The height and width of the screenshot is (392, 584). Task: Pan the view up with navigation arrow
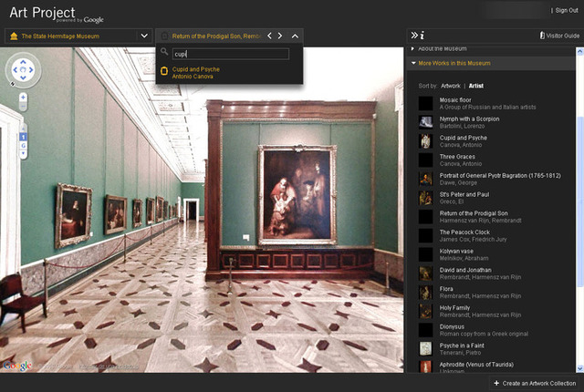click(23, 62)
